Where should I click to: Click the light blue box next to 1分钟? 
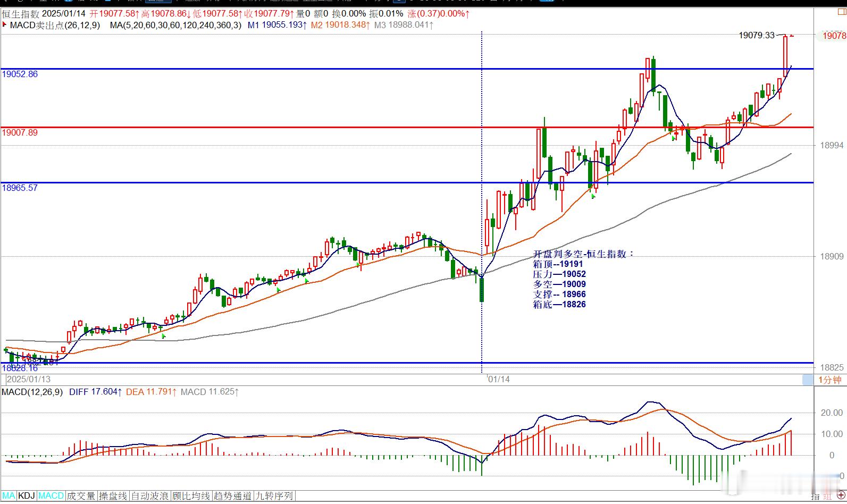point(808,380)
